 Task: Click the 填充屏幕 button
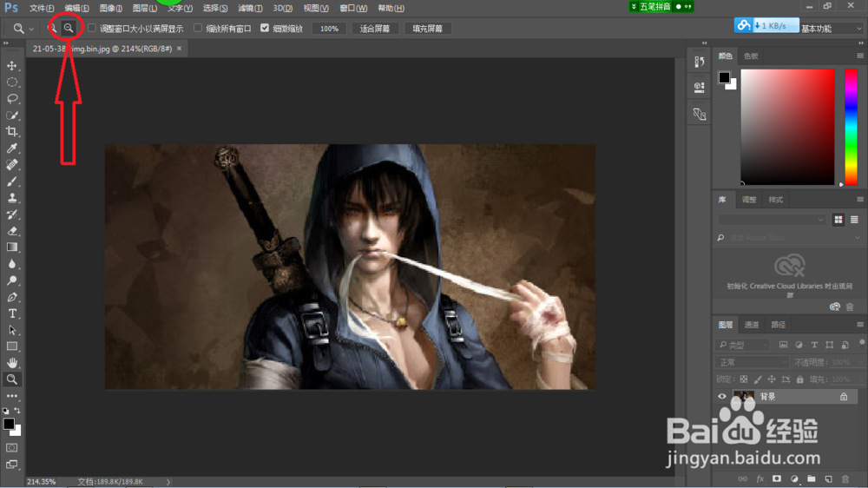(x=427, y=29)
